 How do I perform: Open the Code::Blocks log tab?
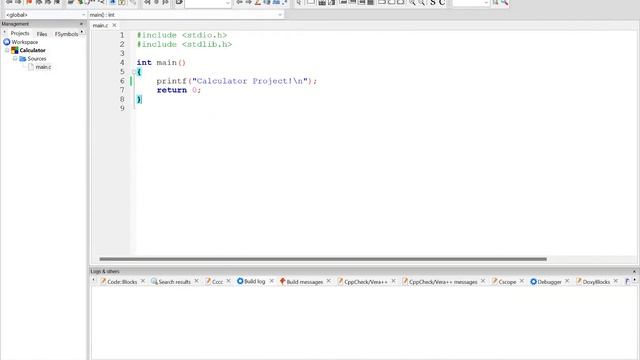click(x=122, y=282)
